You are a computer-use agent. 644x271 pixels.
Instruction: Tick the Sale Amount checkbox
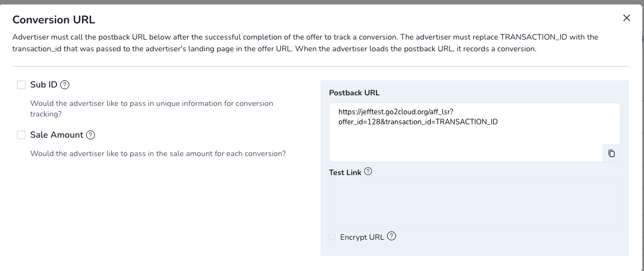click(21, 135)
